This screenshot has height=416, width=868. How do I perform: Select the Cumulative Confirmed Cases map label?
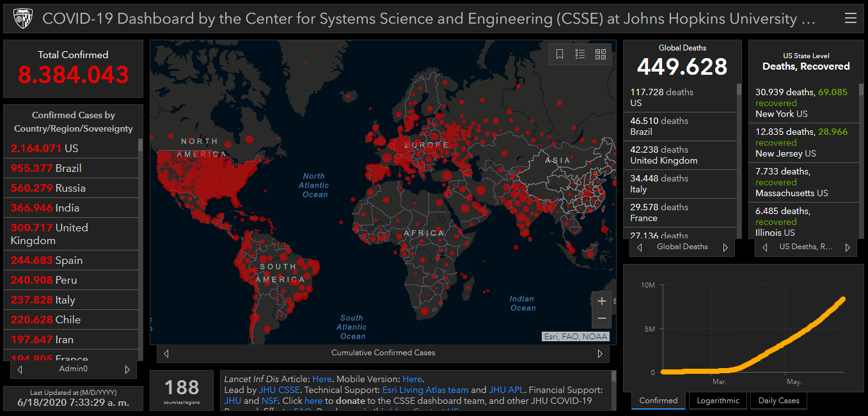(x=383, y=353)
